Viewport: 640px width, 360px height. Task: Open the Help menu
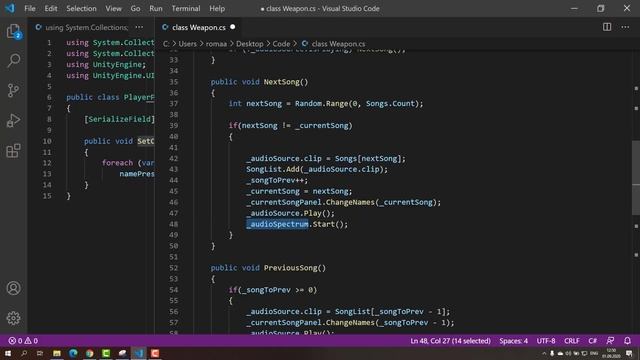pyautogui.click(x=217, y=8)
